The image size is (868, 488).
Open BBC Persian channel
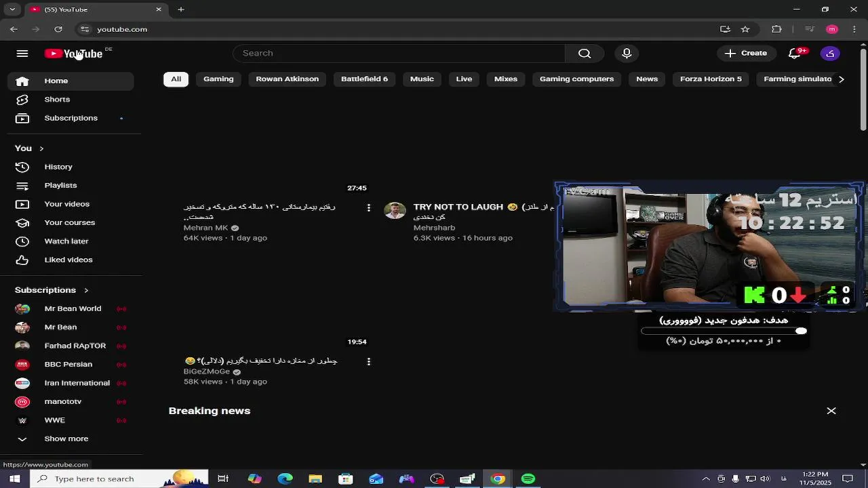pos(71,365)
